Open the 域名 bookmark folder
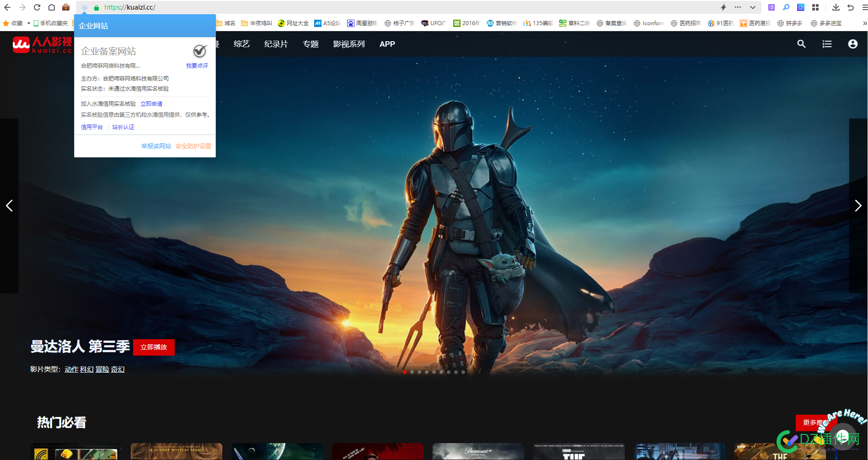868x460 pixels. coord(225,23)
